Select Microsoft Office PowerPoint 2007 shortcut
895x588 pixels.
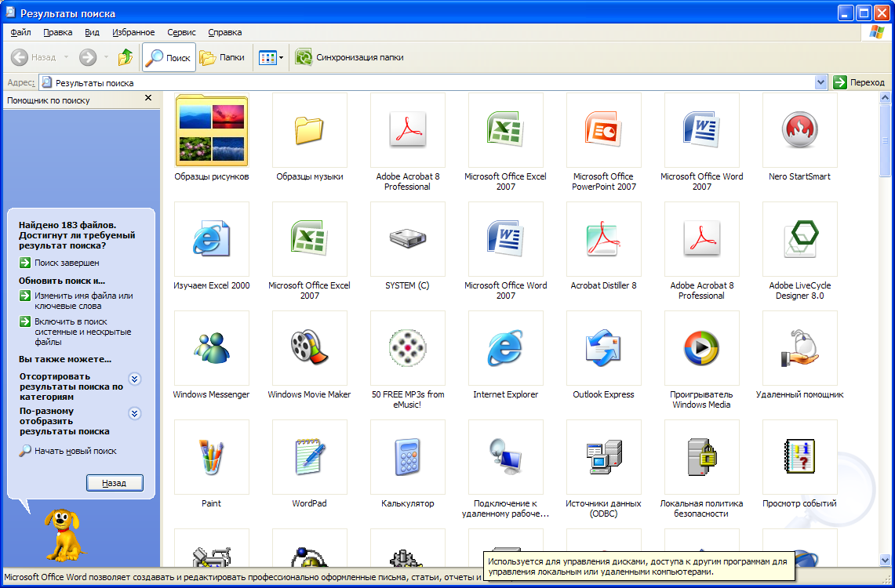click(604, 130)
